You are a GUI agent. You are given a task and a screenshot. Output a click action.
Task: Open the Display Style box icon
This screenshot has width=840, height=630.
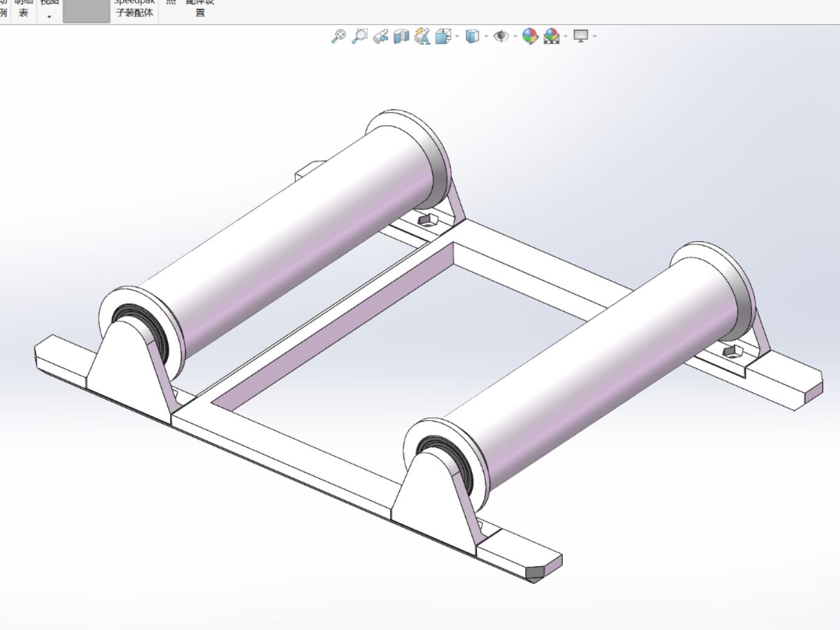point(472,36)
